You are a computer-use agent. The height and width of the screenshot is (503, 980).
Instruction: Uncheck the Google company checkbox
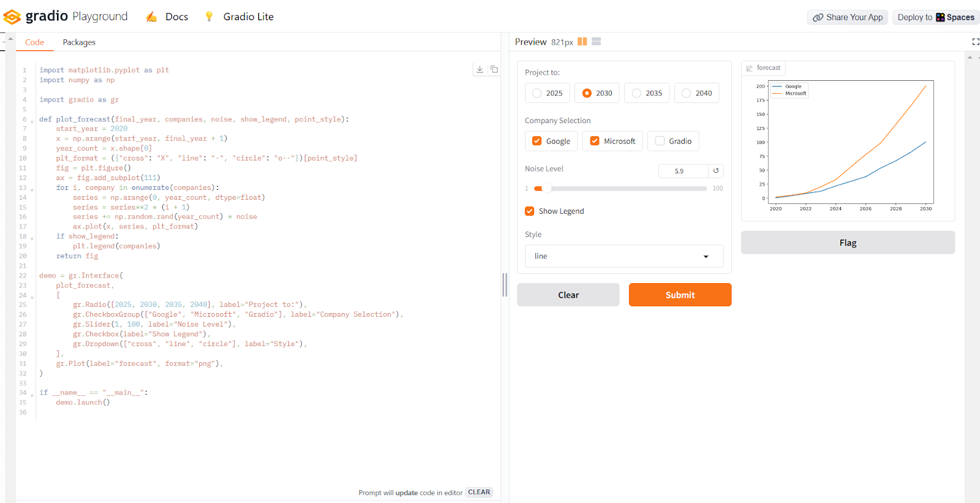537,141
